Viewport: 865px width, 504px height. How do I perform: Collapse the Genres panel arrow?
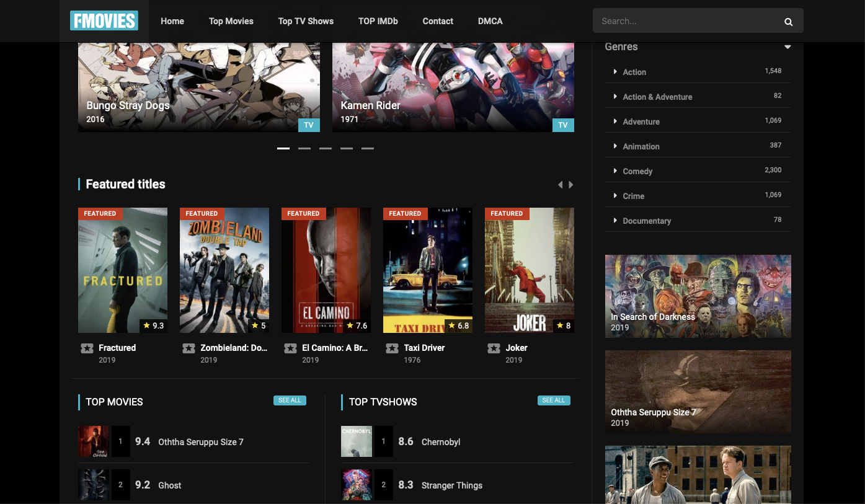point(787,47)
